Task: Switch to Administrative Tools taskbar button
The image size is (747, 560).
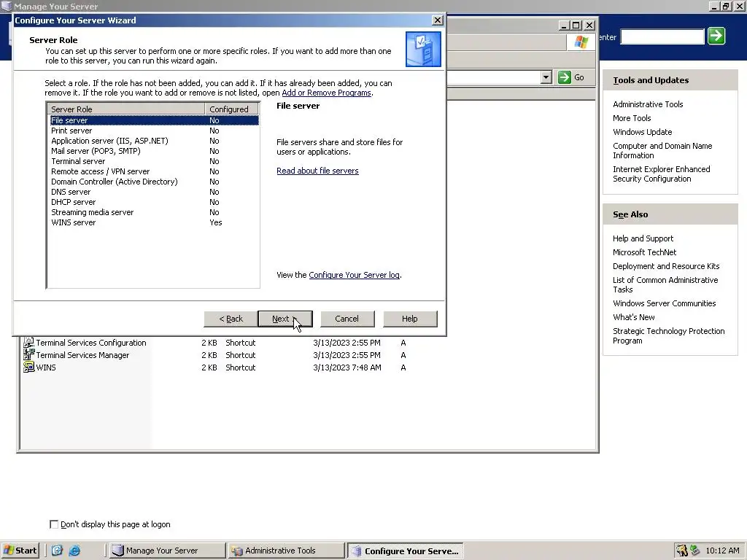Action: point(285,551)
